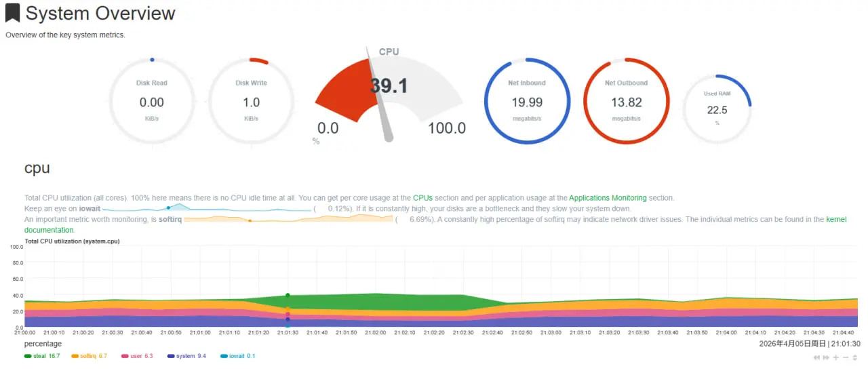
Task: Click the system dimension color swatch
Action: [x=171, y=356]
